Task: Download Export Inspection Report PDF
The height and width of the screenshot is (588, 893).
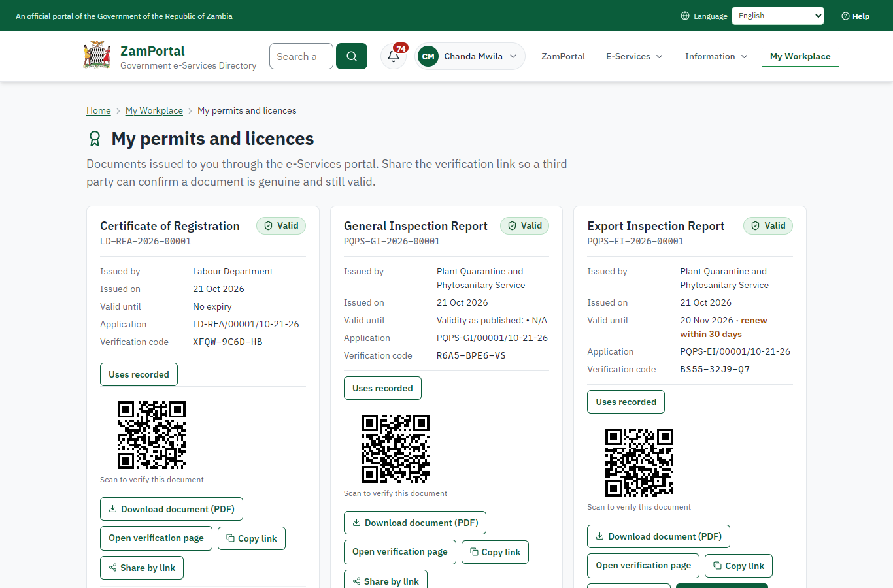Action: click(x=658, y=536)
